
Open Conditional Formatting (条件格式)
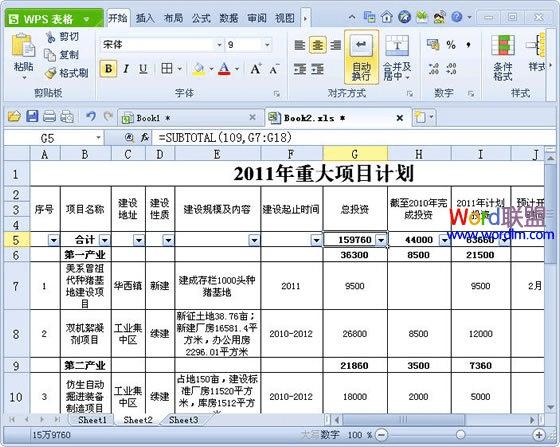pyautogui.click(x=503, y=58)
